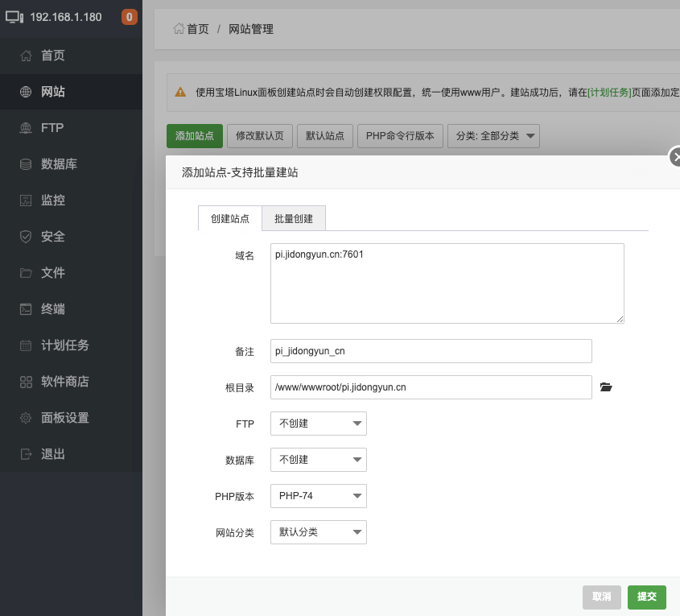Click the monitor icon beside 192.168.1.180
Viewport: 680px width, 616px height.
(14, 18)
